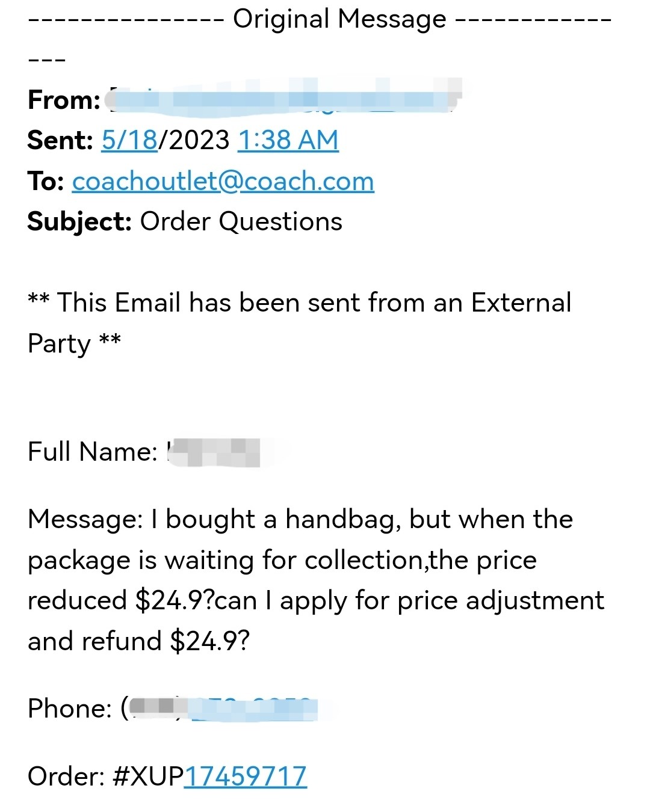Click the Full Name: label
The width and height of the screenshot is (650, 812).
coord(93,452)
